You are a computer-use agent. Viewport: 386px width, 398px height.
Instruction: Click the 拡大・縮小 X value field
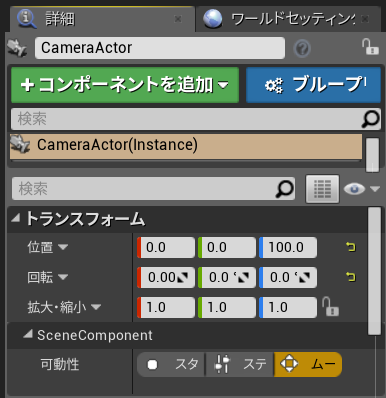pyautogui.click(x=166, y=307)
